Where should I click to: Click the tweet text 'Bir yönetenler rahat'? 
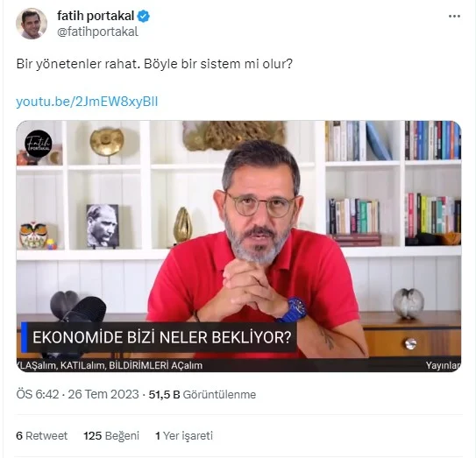(x=78, y=64)
